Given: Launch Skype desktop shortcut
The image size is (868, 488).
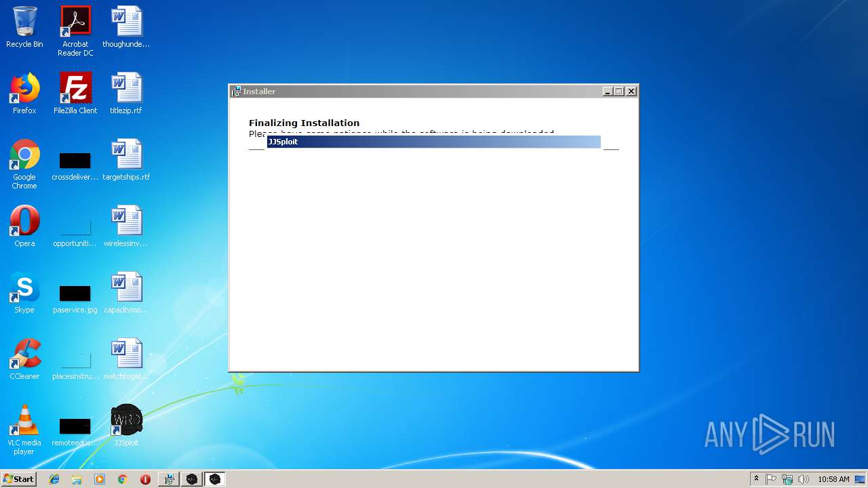Looking at the screenshot, I should click(24, 293).
